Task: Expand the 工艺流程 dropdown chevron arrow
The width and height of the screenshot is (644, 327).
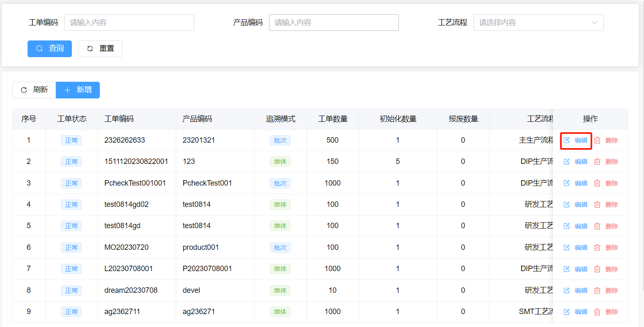Action: [x=594, y=23]
